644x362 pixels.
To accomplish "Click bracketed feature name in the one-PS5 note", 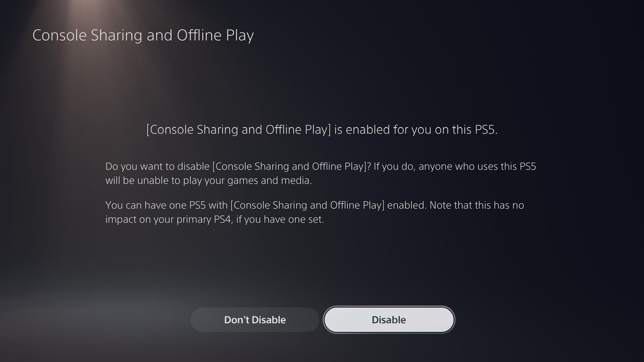I will click(308, 205).
